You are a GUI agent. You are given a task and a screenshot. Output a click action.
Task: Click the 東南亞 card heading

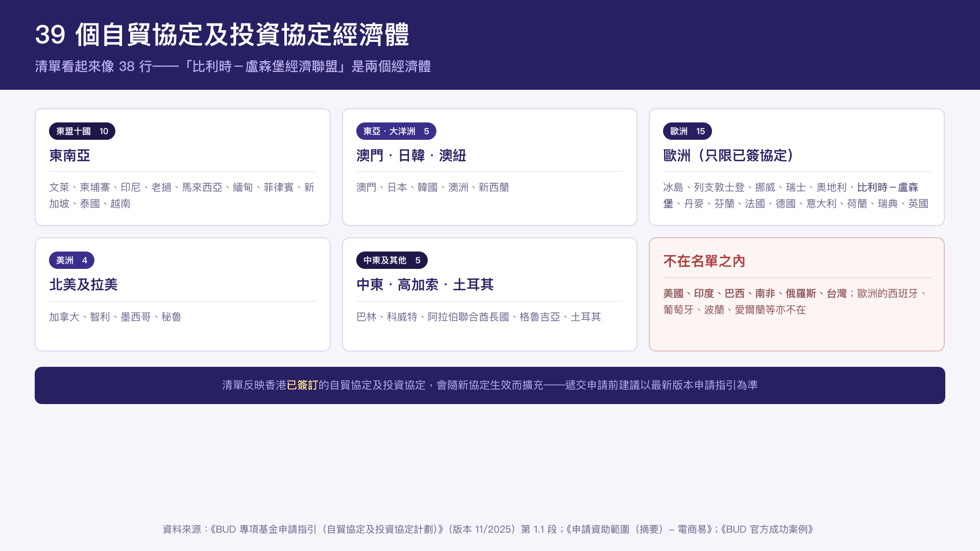69,156
